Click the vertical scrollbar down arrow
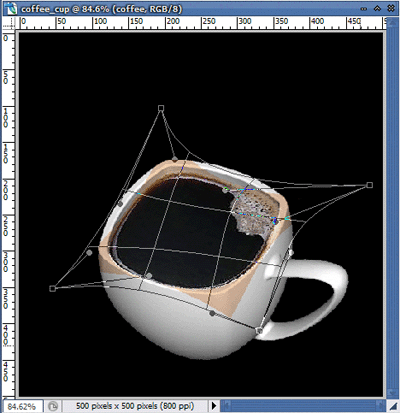Image resolution: width=400 pixels, height=413 pixels. tap(392, 393)
